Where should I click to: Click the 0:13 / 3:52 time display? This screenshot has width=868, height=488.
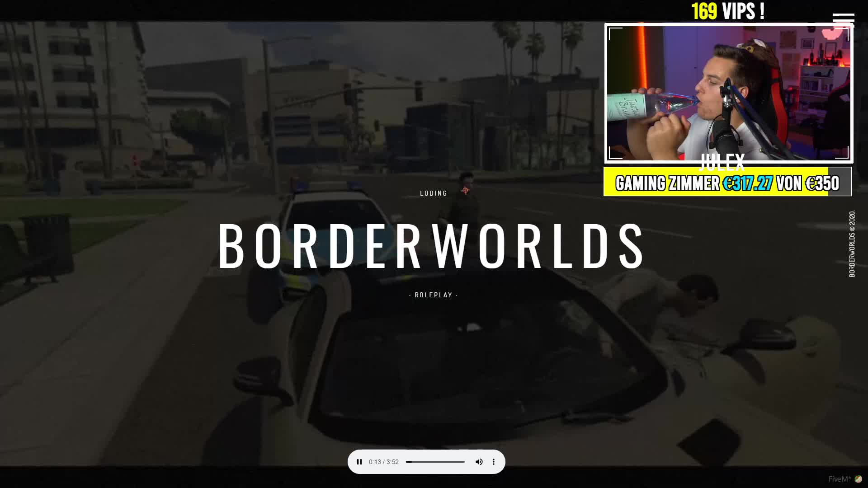point(384,462)
